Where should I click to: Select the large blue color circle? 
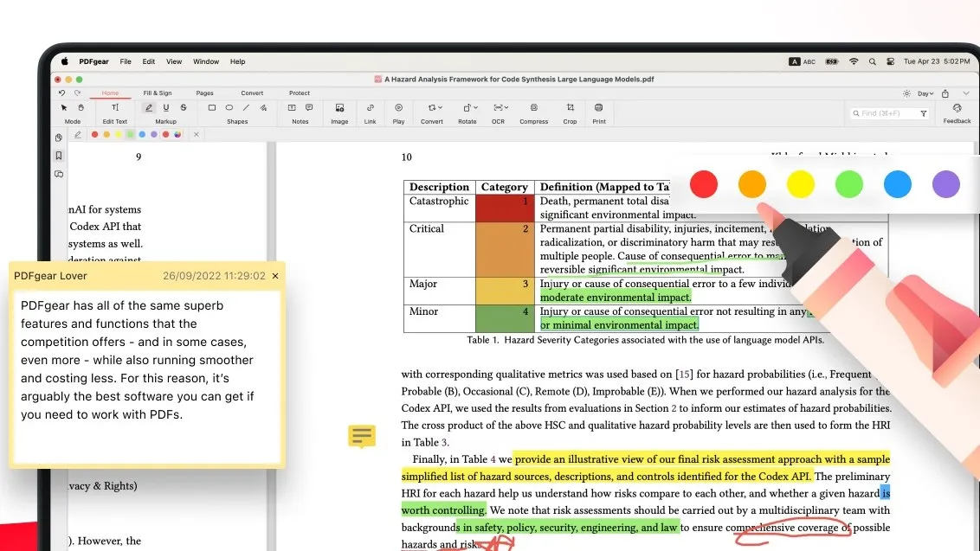click(898, 184)
